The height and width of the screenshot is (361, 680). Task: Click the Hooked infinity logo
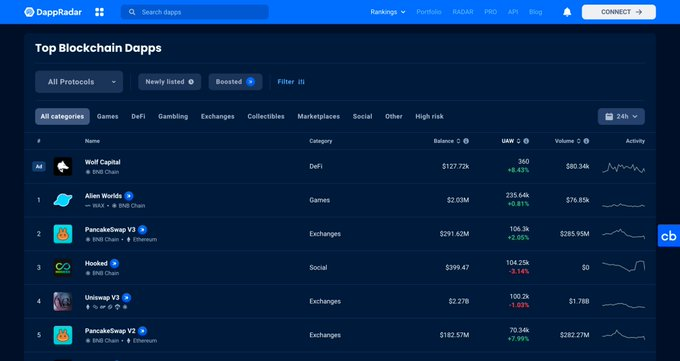(x=63, y=268)
